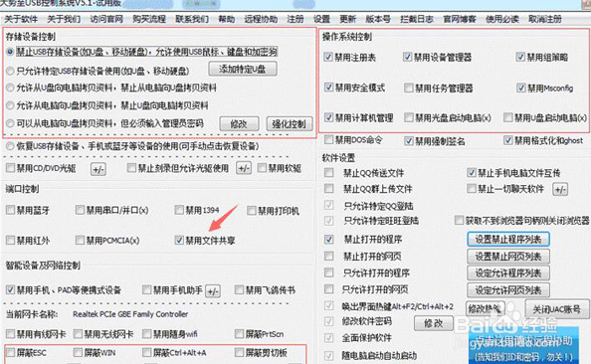Click the 修改热键 button
The width and height of the screenshot is (591, 364).
point(486,309)
